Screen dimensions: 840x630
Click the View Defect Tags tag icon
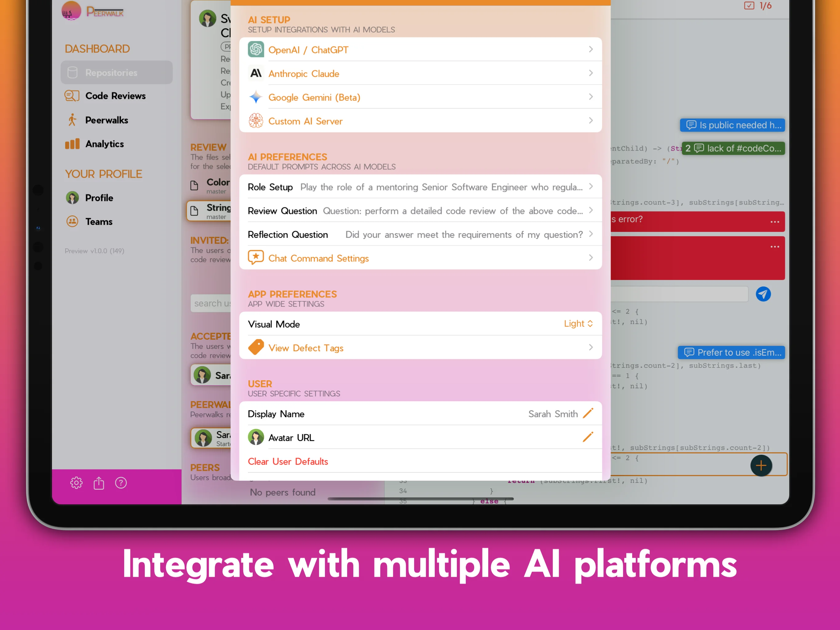(256, 347)
